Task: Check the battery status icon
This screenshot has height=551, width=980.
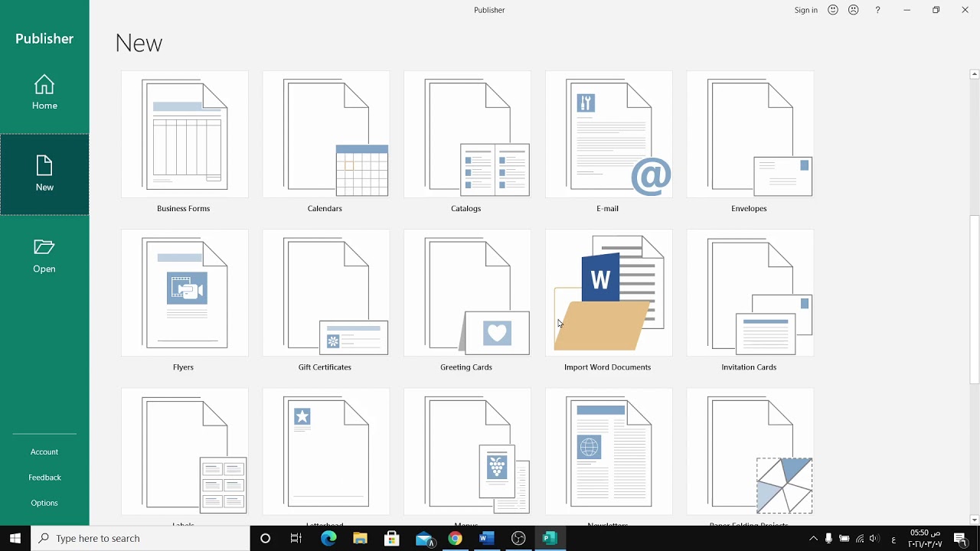Action: click(x=844, y=539)
